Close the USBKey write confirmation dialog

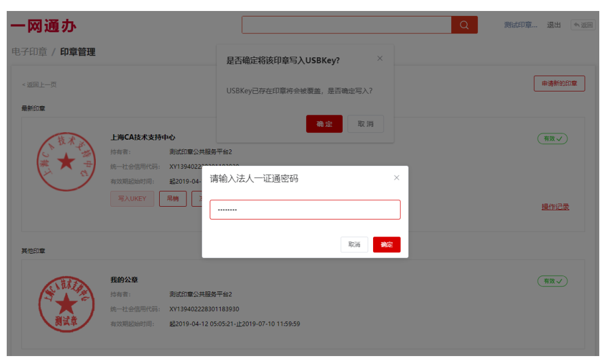coord(380,59)
